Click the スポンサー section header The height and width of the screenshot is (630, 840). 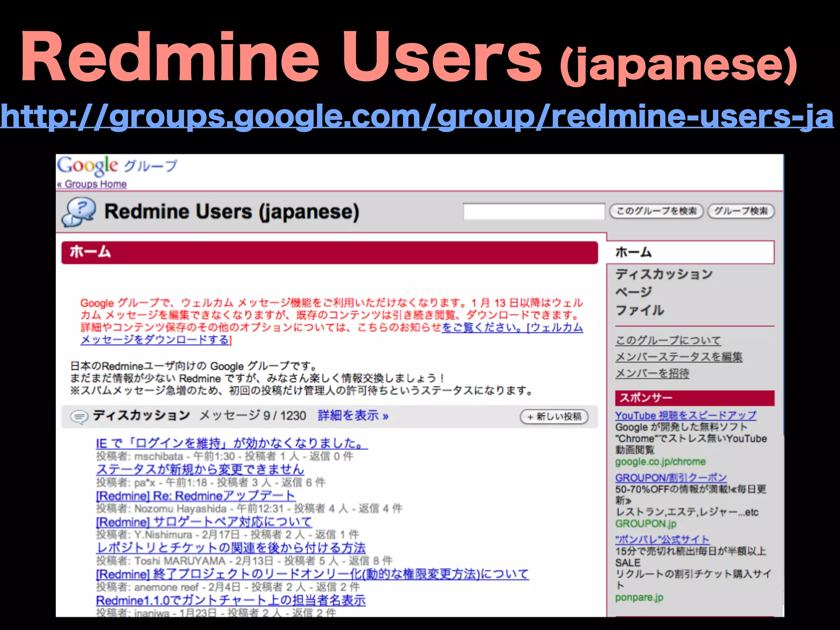click(695, 398)
